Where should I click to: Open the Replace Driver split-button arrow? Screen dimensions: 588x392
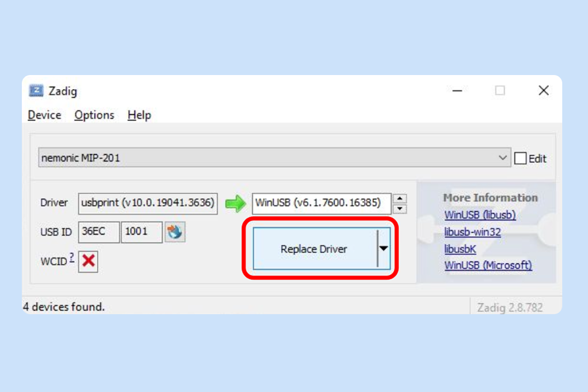[x=384, y=249]
